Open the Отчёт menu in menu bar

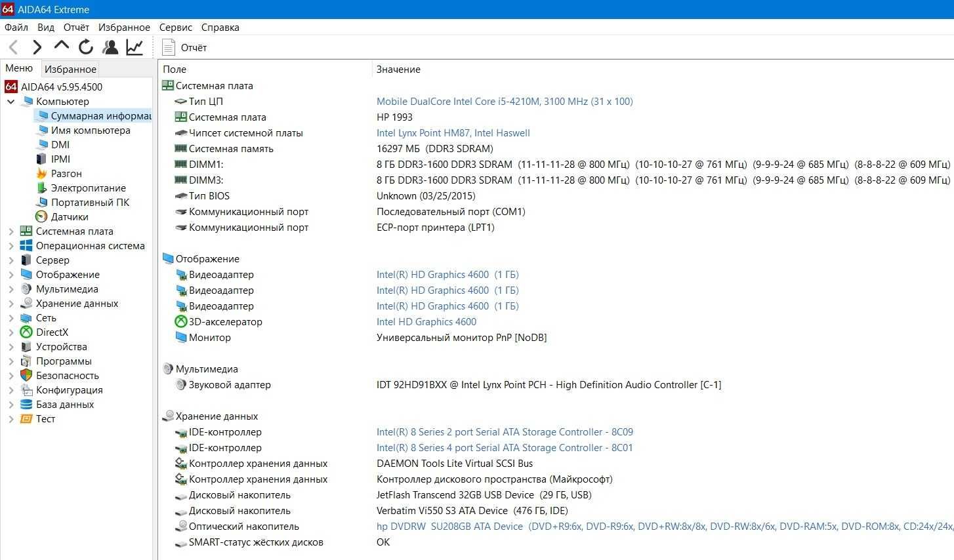coord(76,28)
